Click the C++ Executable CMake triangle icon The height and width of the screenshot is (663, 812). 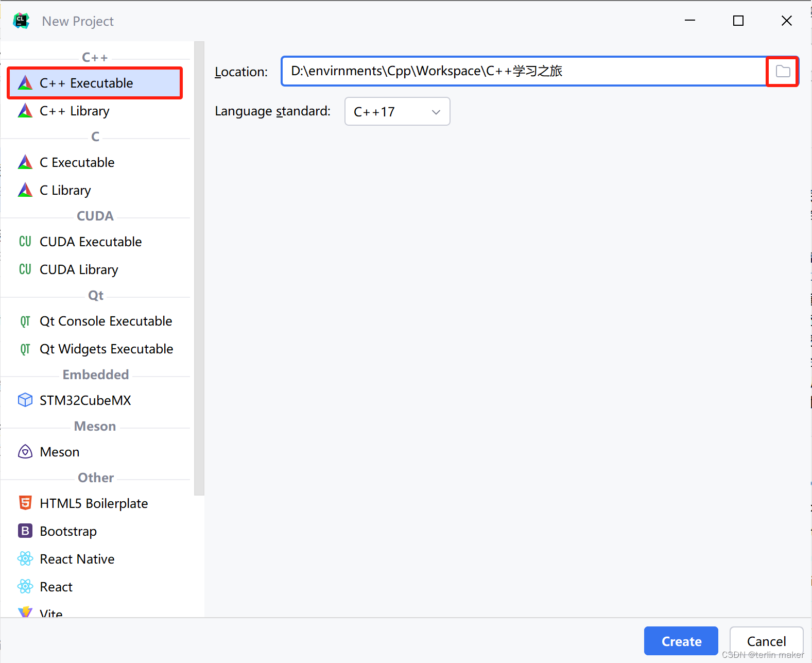[25, 83]
